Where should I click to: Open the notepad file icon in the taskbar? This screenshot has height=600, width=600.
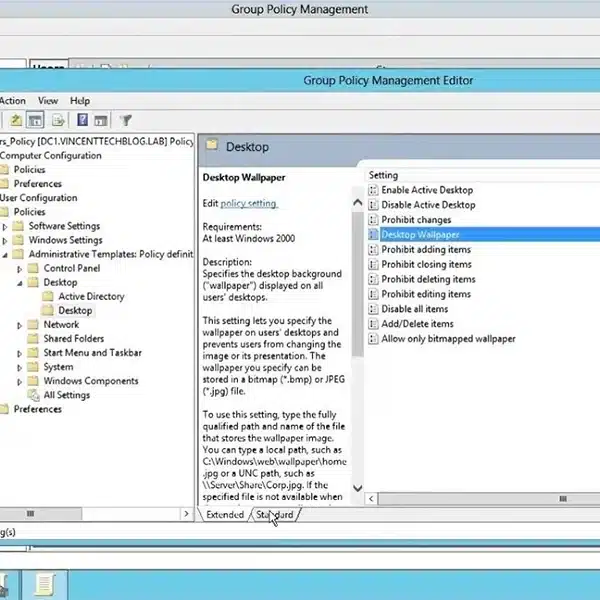(43, 584)
